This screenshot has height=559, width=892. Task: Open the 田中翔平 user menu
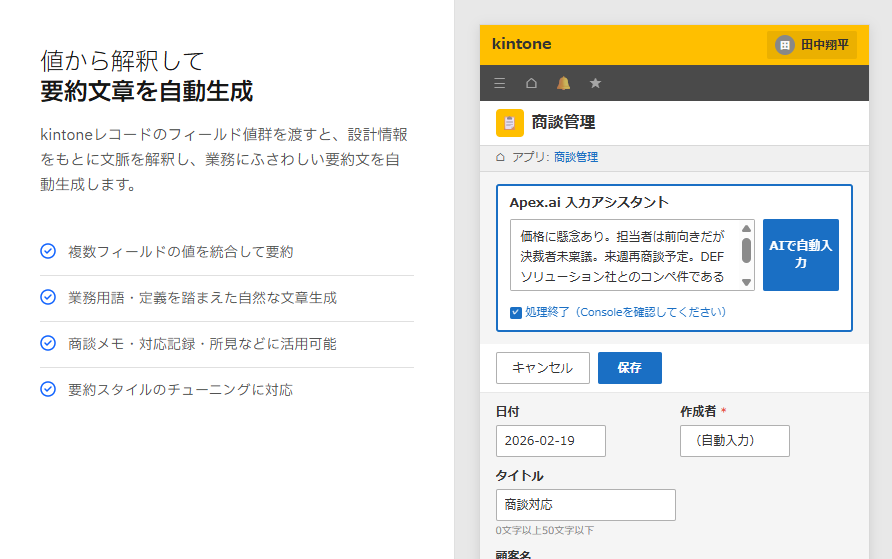(x=812, y=45)
